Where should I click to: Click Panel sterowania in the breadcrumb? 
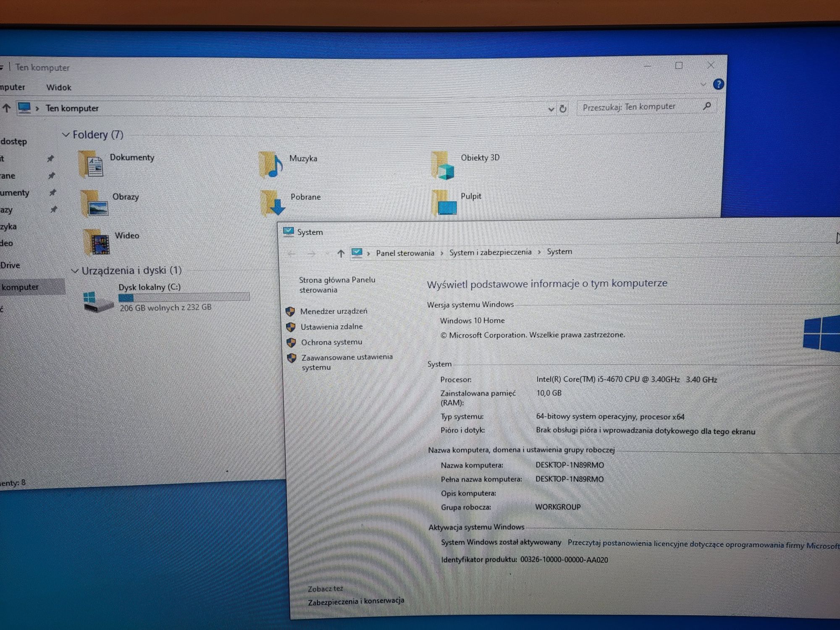405,253
